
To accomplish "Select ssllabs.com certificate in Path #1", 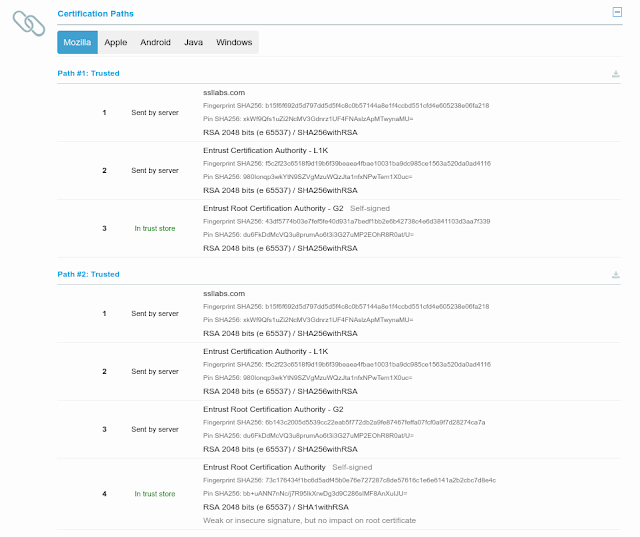I will pos(224,93).
